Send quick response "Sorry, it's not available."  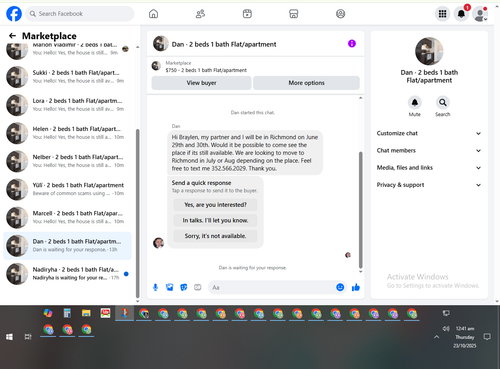point(215,236)
